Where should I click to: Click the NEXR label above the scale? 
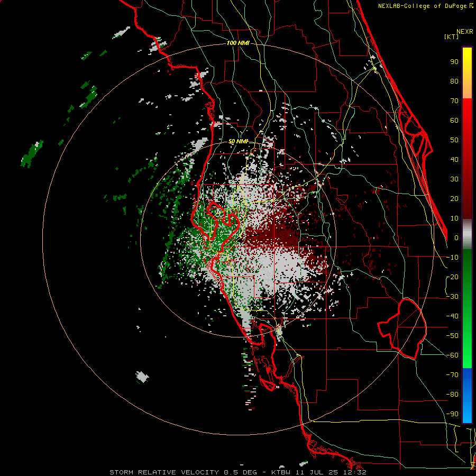click(x=465, y=32)
